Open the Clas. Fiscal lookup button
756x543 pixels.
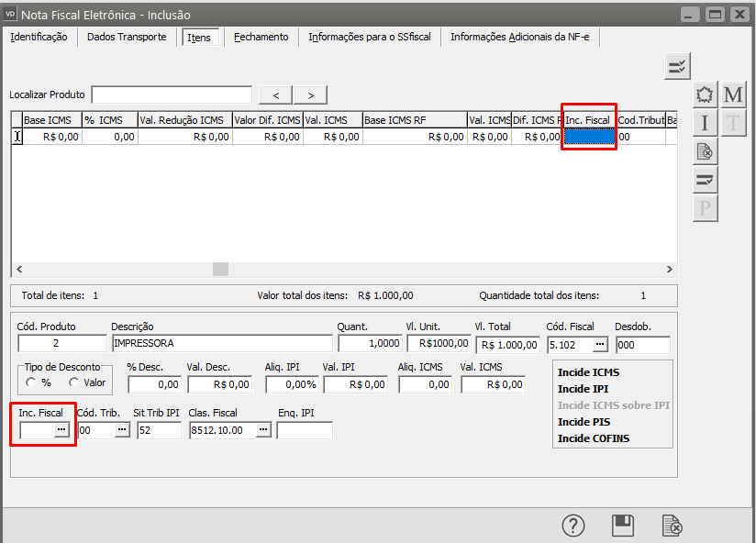click(x=262, y=430)
